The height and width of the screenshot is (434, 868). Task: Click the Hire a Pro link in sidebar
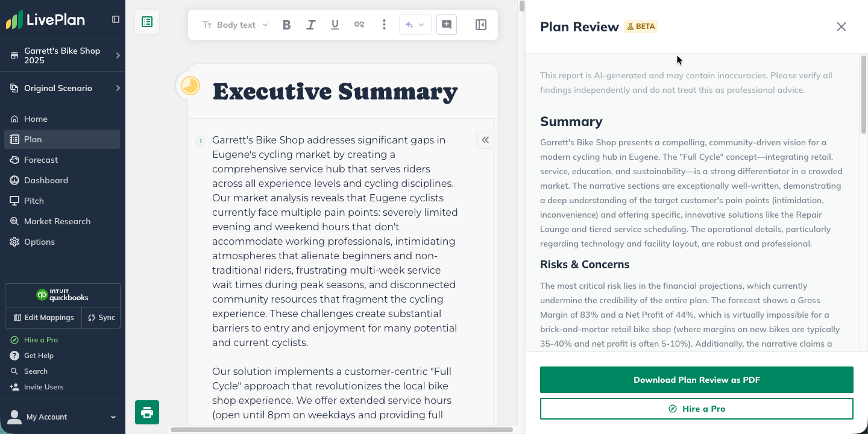(x=41, y=339)
